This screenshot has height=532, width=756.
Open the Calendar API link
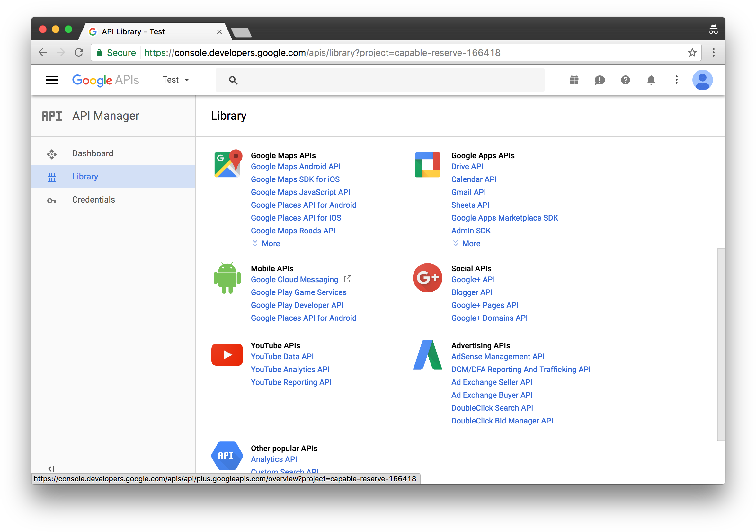(474, 179)
